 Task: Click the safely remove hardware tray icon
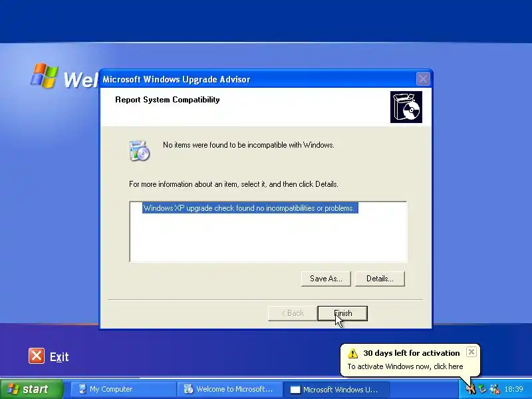point(482,389)
